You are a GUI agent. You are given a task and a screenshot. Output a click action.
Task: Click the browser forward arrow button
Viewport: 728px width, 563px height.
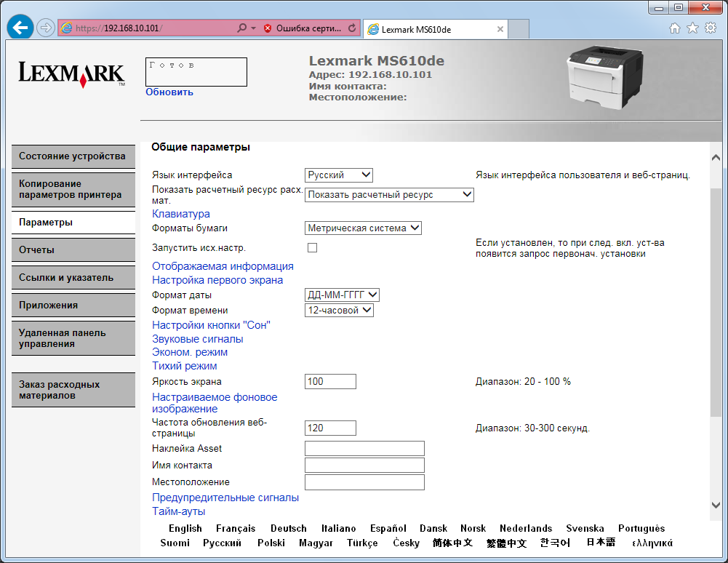[x=46, y=28]
